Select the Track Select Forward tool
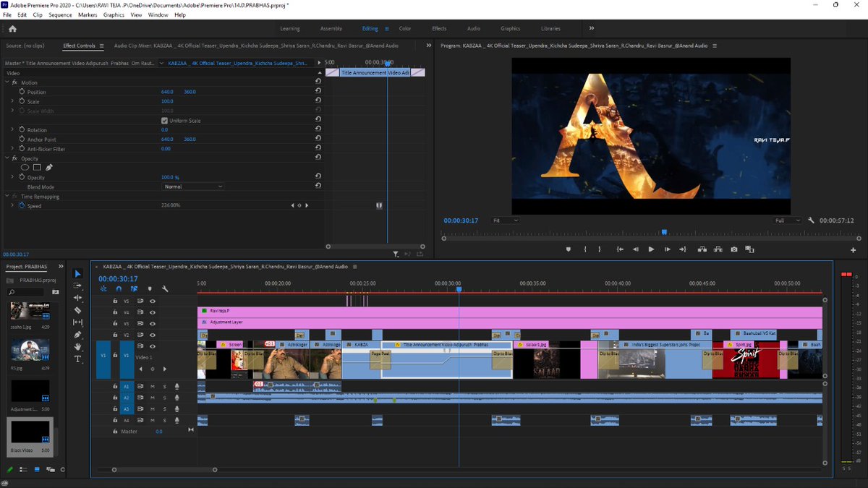This screenshot has width=868, height=488. pos(78,286)
